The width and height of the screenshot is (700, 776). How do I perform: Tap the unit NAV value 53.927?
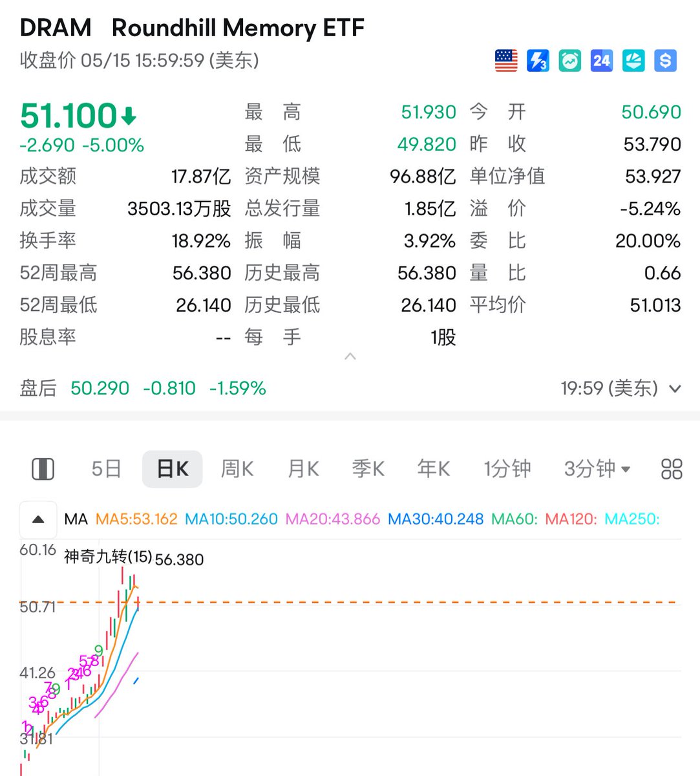[653, 176]
